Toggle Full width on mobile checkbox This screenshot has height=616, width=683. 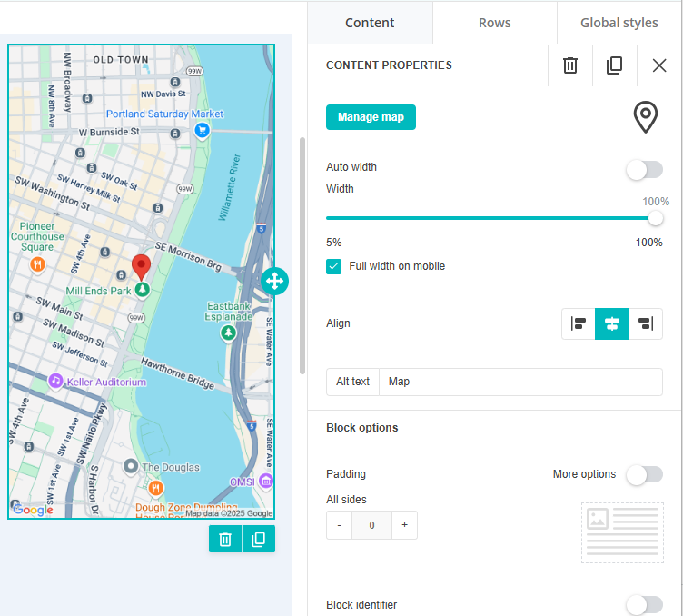(333, 266)
